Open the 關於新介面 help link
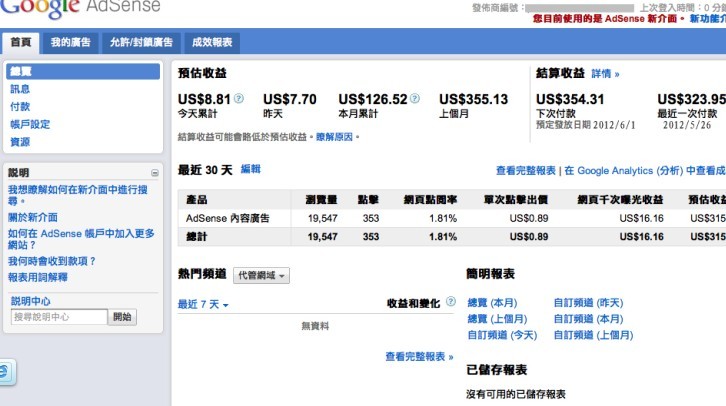 click(33, 217)
